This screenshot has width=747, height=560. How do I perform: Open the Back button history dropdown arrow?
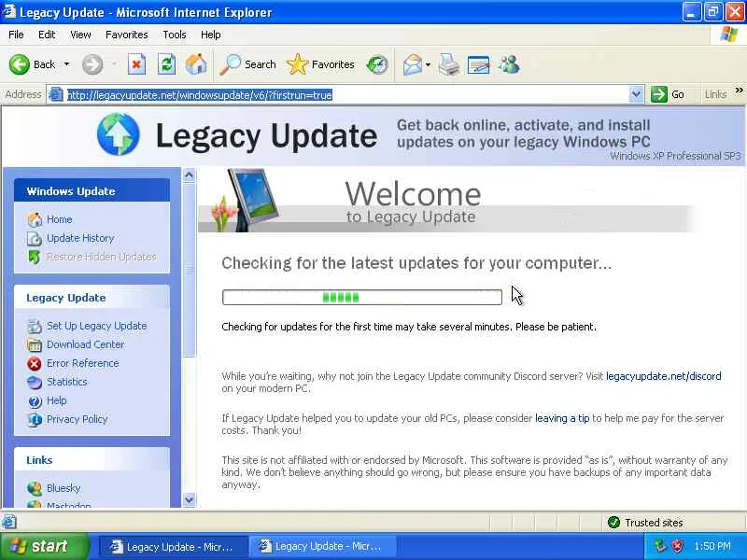pyautogui.click(x=66, y=64)
